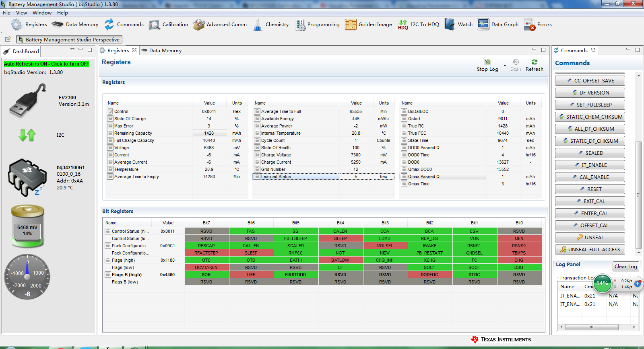
Task: Send the DF_VERSION command
Action: tap(590, 93)
